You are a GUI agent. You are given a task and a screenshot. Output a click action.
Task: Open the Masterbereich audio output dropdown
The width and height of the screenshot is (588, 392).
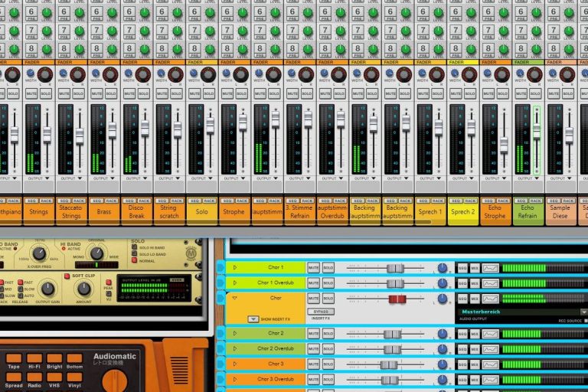pyautogui.click(x=583, y=312)
